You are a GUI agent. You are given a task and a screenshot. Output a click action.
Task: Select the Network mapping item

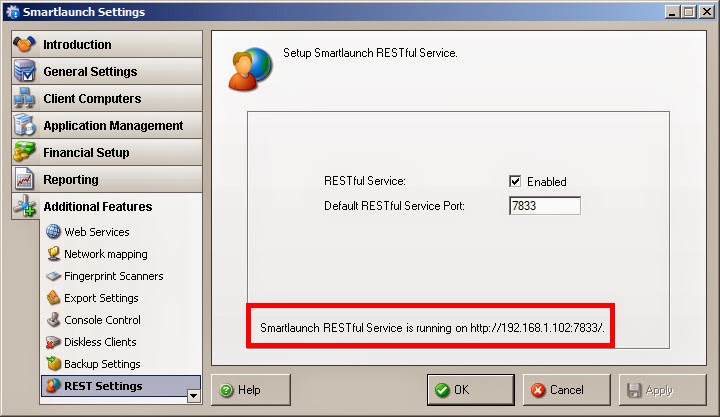coord(97,254)
